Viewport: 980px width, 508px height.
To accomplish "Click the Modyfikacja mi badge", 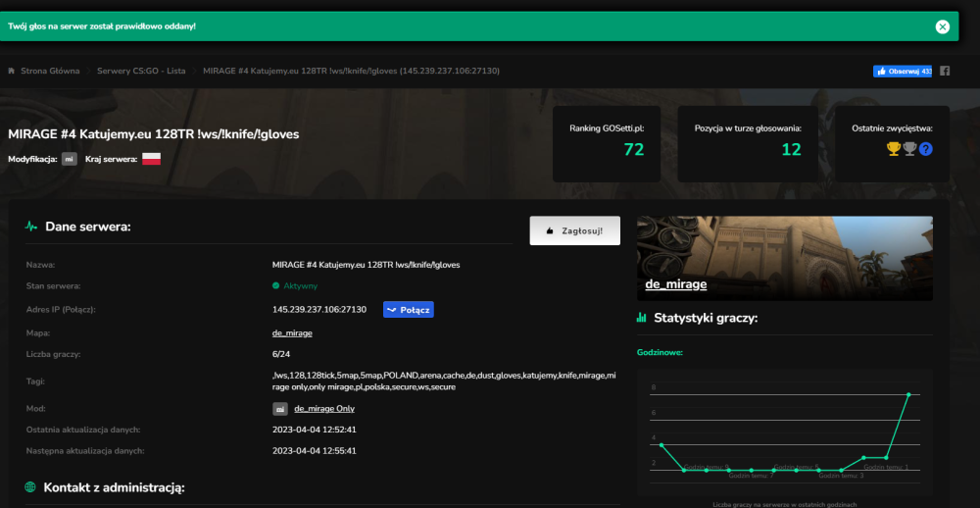I will click(x=70, y=159).
